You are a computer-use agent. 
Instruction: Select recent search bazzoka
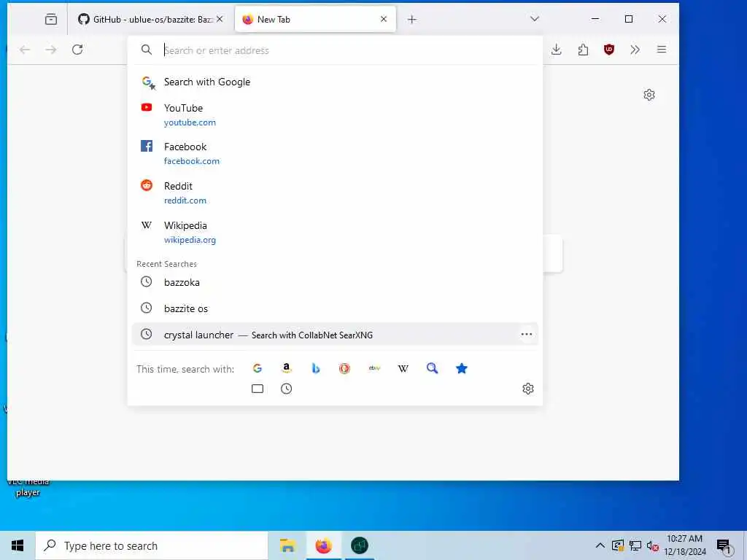(335, 282)
